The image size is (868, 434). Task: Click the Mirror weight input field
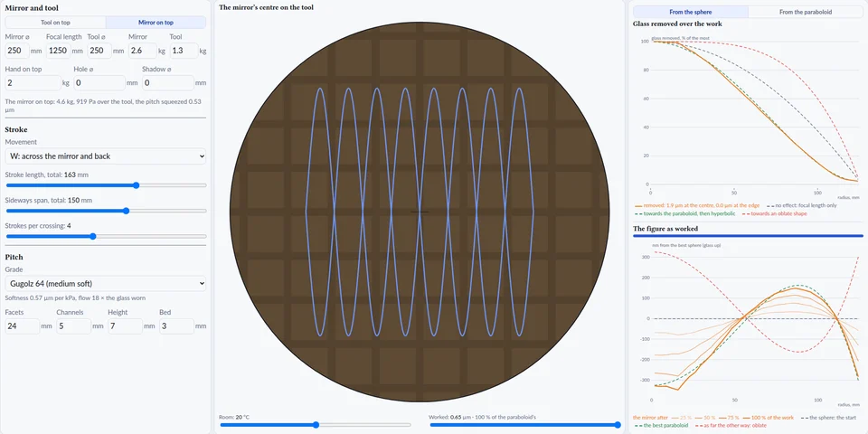pyautogui.click(x=142, y=51)
